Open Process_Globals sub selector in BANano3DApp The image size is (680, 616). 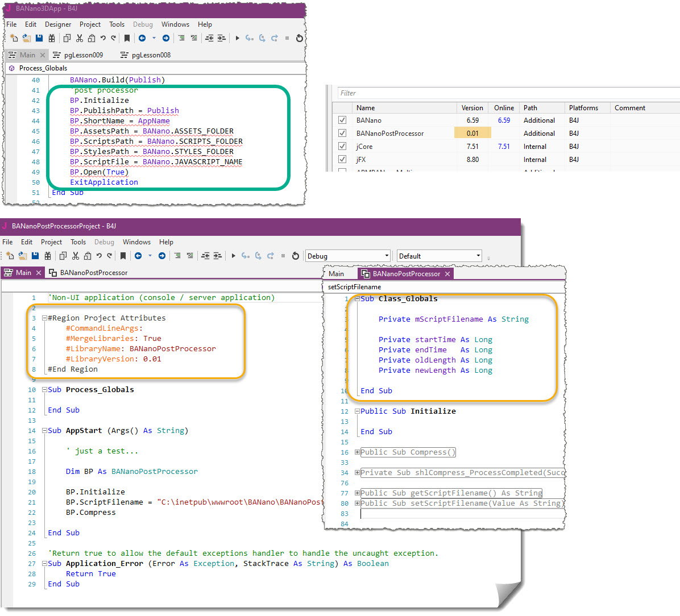coord(155,68)
